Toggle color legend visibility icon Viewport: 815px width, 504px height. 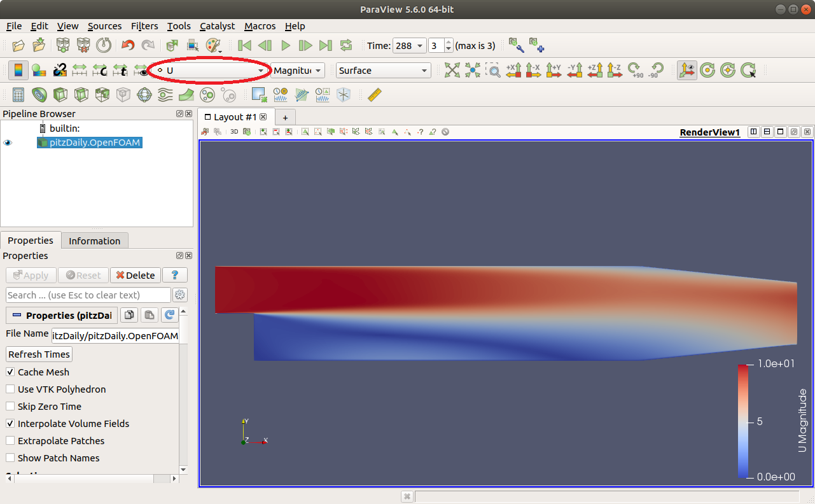(18, 70)
